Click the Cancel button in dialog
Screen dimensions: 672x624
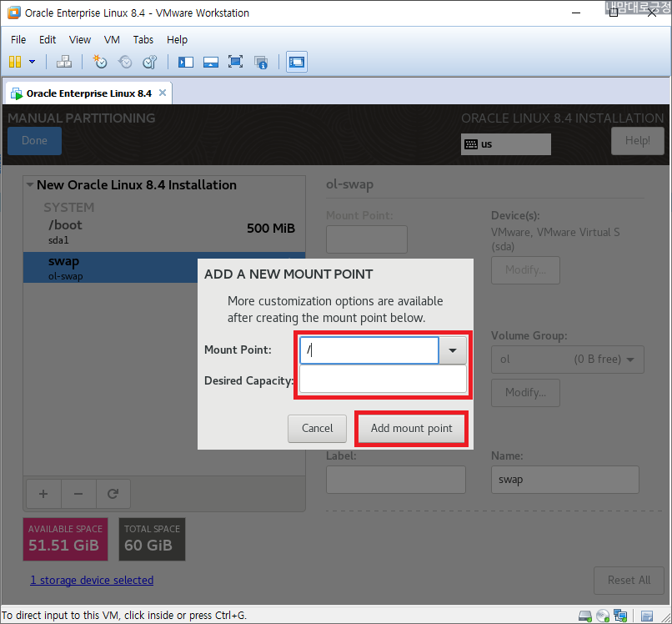[317, 429]
